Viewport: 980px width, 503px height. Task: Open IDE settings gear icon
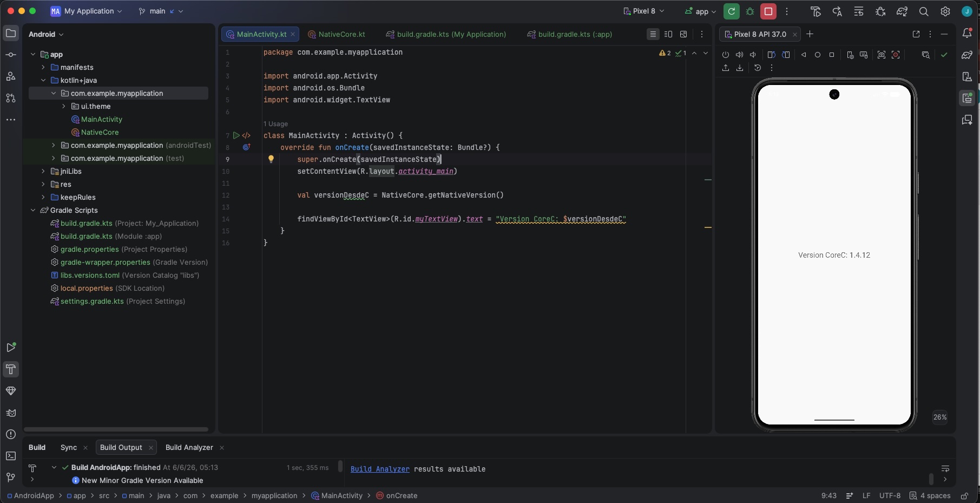(x=945, y=11)
